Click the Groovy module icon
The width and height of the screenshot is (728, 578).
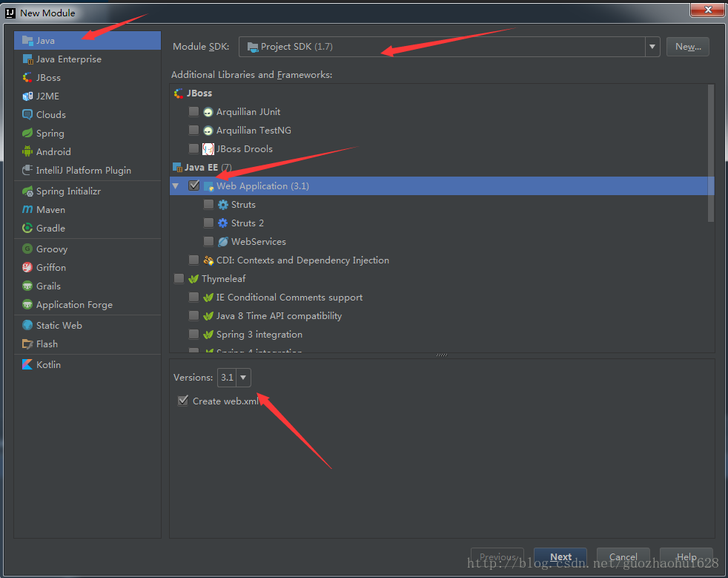(27, 249)
